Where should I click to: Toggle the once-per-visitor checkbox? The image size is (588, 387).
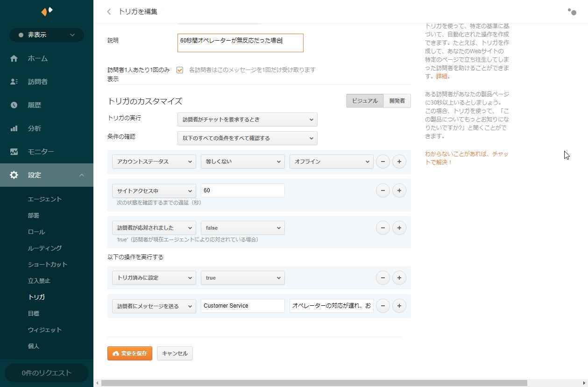point(180,70)
